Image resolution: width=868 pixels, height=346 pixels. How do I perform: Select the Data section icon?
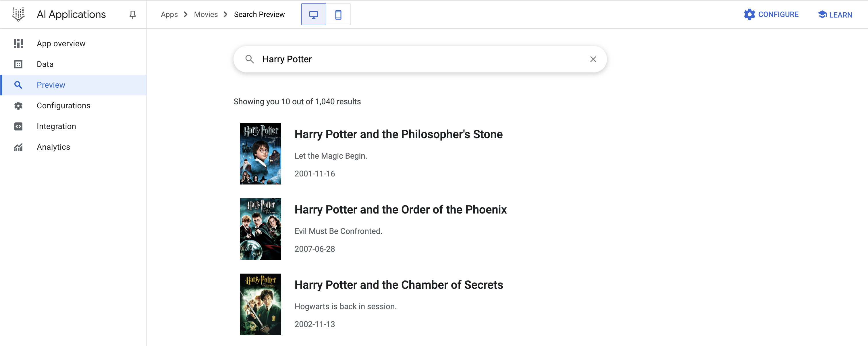(x=18, y=64)
